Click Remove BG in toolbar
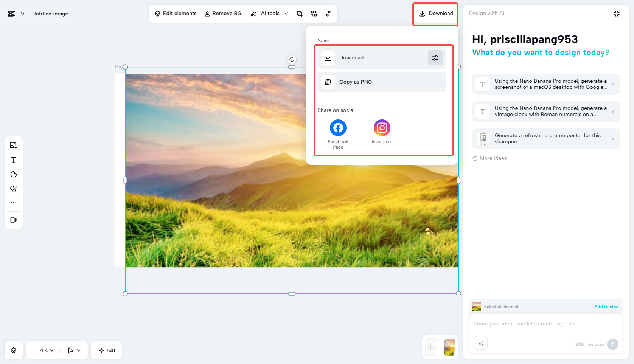 pos(223,14)
